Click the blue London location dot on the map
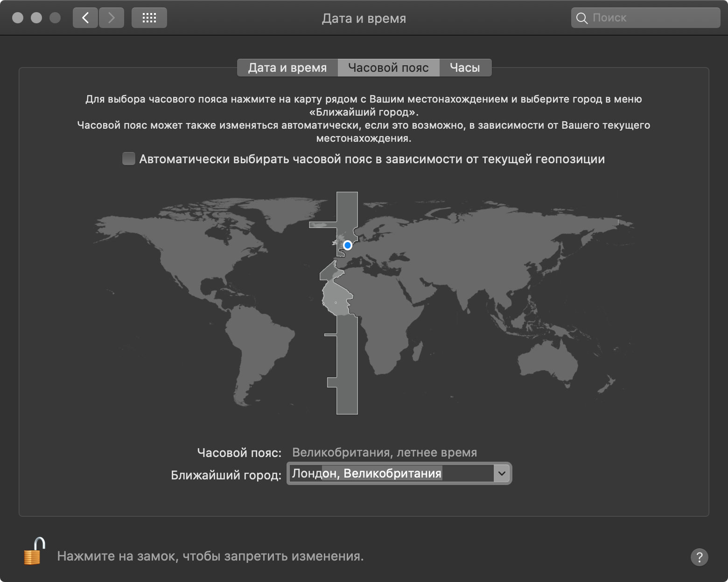Image resolution: width=728 pixels, height=582 pixels. coord(347,245)
